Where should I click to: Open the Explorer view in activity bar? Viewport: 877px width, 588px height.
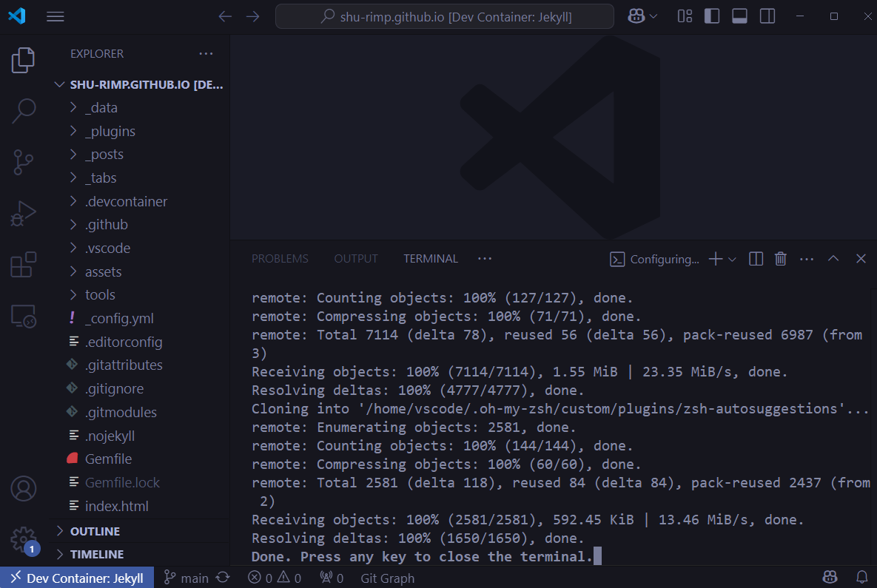(23, 60)
